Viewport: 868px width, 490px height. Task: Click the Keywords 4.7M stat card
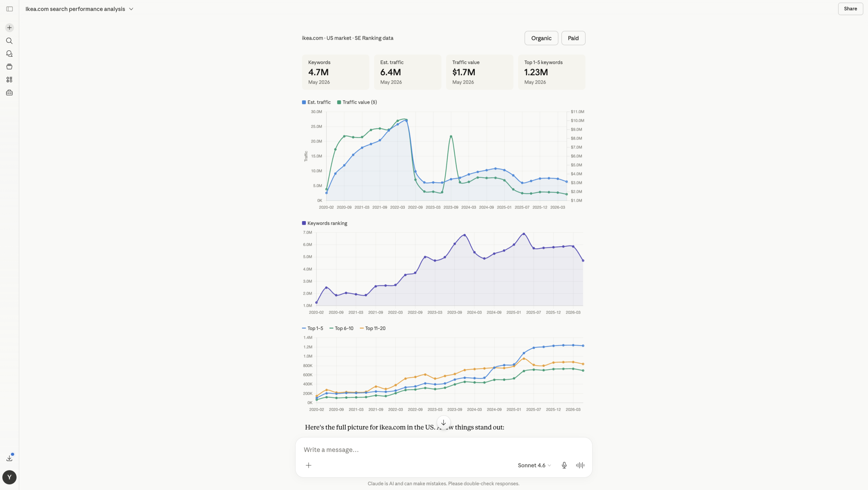click(335, 72)
